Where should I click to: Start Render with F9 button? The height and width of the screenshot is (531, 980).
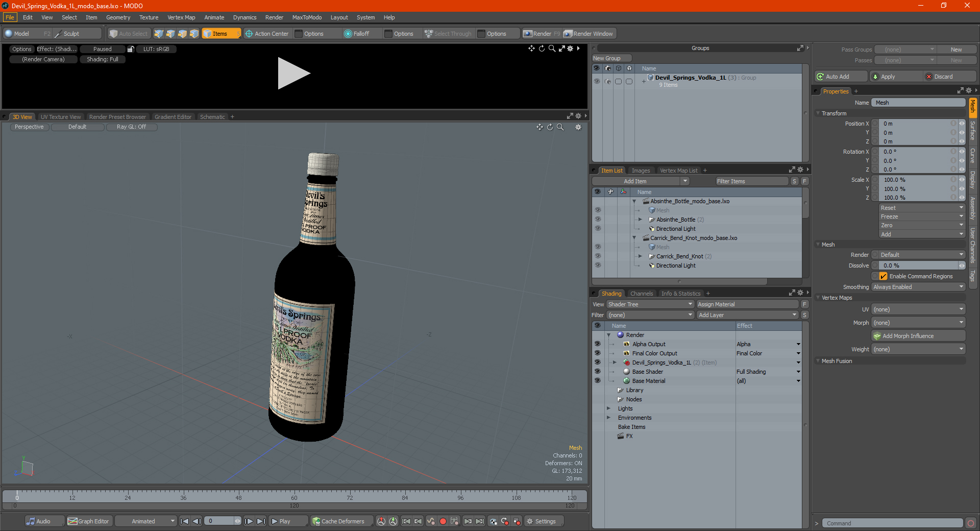542,34
